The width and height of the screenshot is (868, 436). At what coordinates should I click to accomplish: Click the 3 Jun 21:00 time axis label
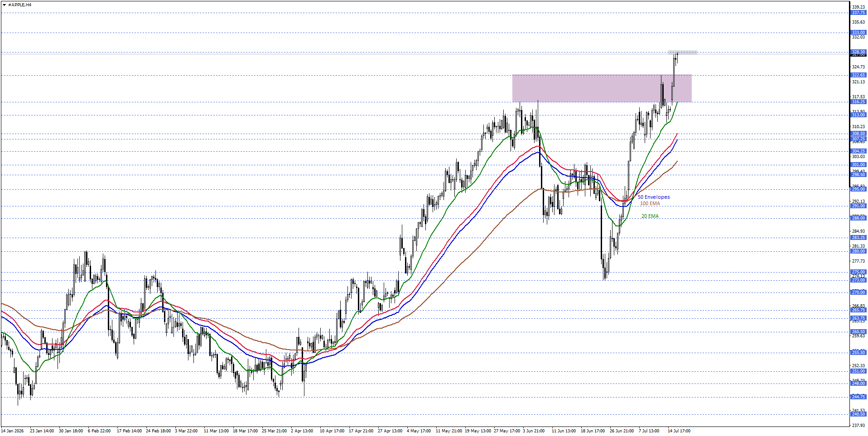point(534,431)
